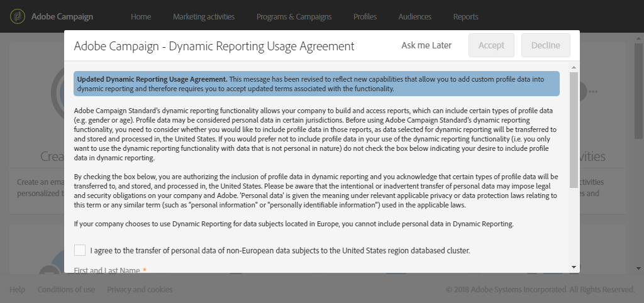Image resolution: width=644 pixels, height=303 pixels.
Task: Click the Adobe Campaign logo icon
Action: (x=17, y=16)
